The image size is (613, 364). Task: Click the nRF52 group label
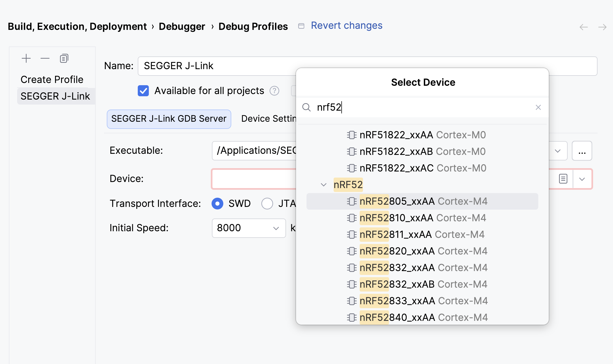[x=348, y=184]
